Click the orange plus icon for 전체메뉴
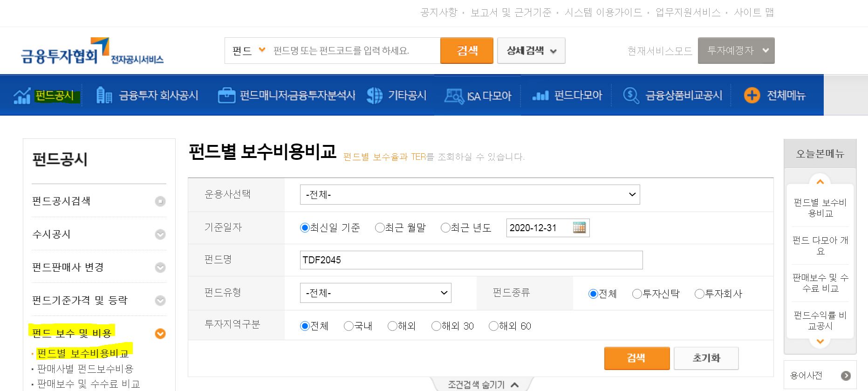Viewport: 868px width, 391px height. (x=752, y=95)
